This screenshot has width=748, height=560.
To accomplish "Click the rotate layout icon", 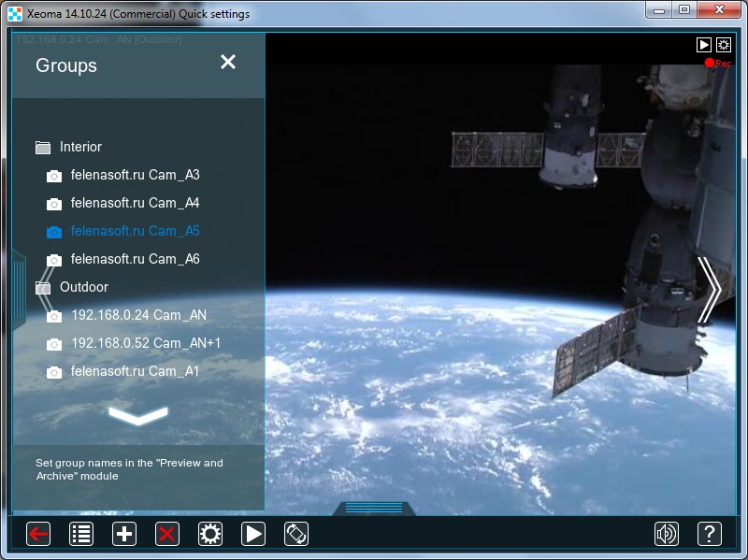I will [x=295, y=533].
